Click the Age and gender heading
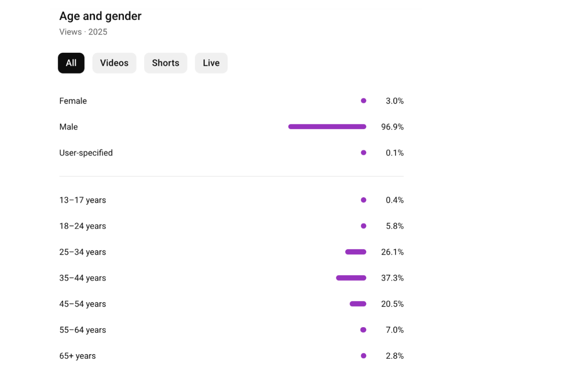This screenshot has height=371, width=588. (x=100, y=16)
